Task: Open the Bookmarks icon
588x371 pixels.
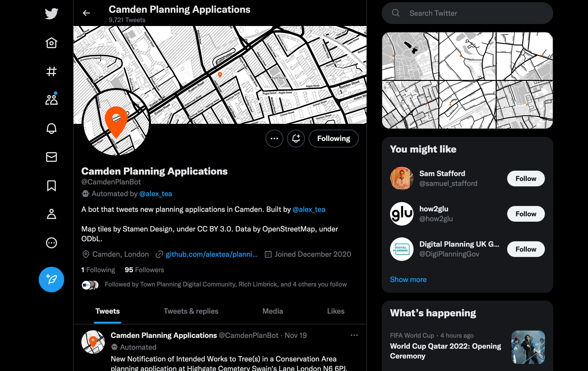Action: click(x=51, y=186)
